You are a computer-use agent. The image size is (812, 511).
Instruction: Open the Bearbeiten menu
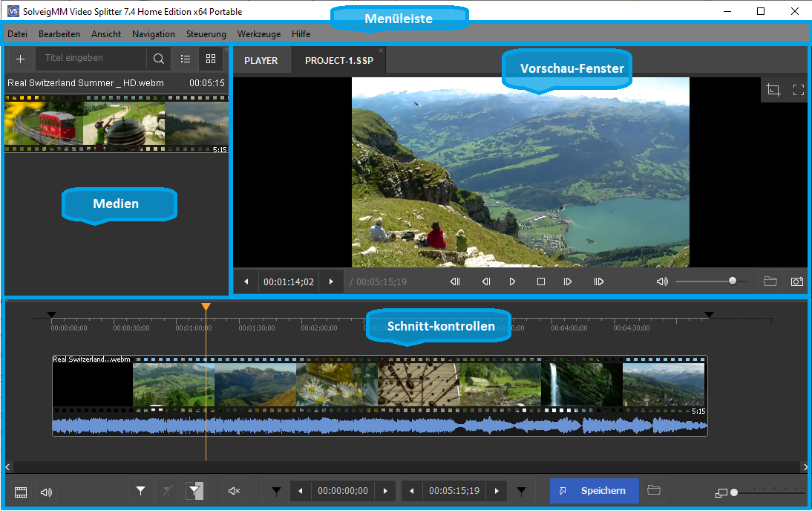pos(59,34)
